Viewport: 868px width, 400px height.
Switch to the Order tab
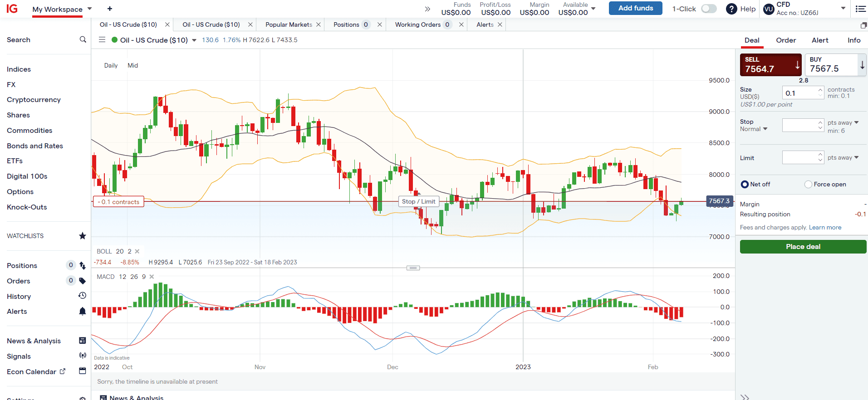pos(786,40)
